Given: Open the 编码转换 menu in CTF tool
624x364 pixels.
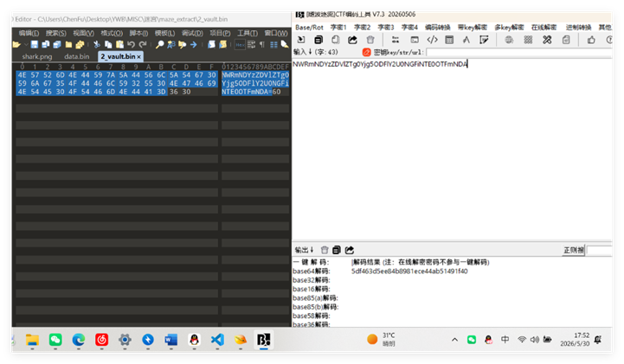Looking at the screenshot, I should [x=438, y=28].
